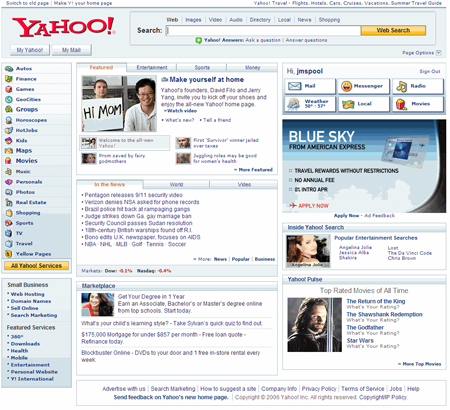Launch the Messenger smiley icon
450x410 pixels.
point(346,86)
